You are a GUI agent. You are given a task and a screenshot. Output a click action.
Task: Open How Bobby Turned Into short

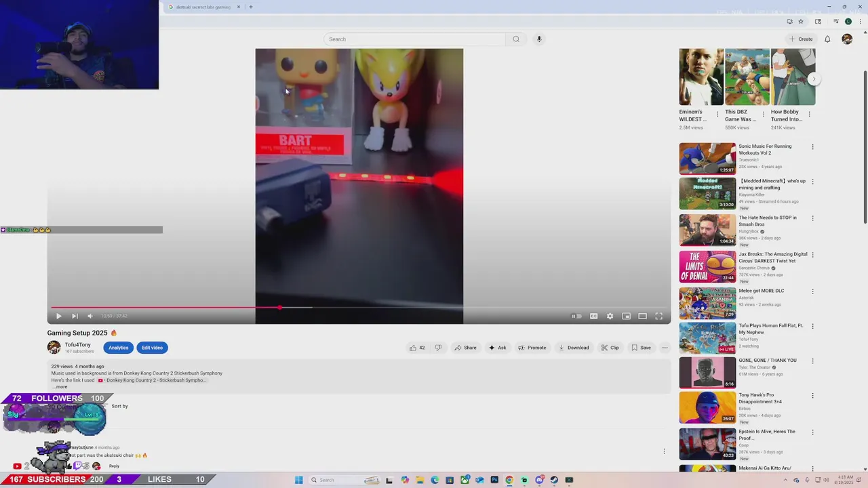(x=793, y=77)
